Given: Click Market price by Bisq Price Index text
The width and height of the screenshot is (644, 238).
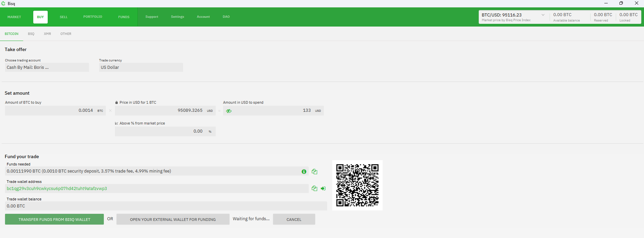Looking at the screenshot, I should tap(506, 20).
